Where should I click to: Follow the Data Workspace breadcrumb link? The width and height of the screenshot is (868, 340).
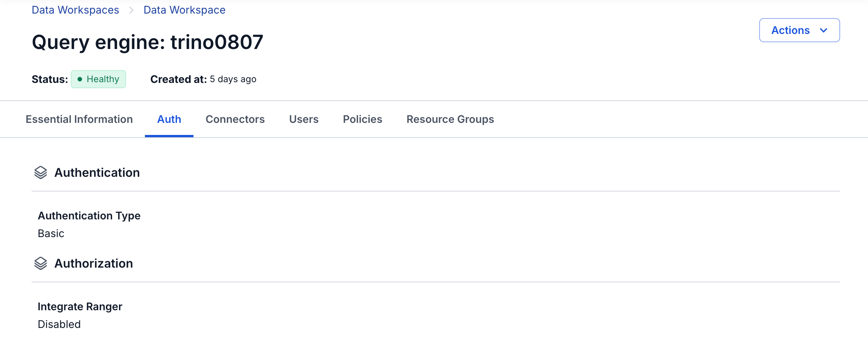(184, 10)
